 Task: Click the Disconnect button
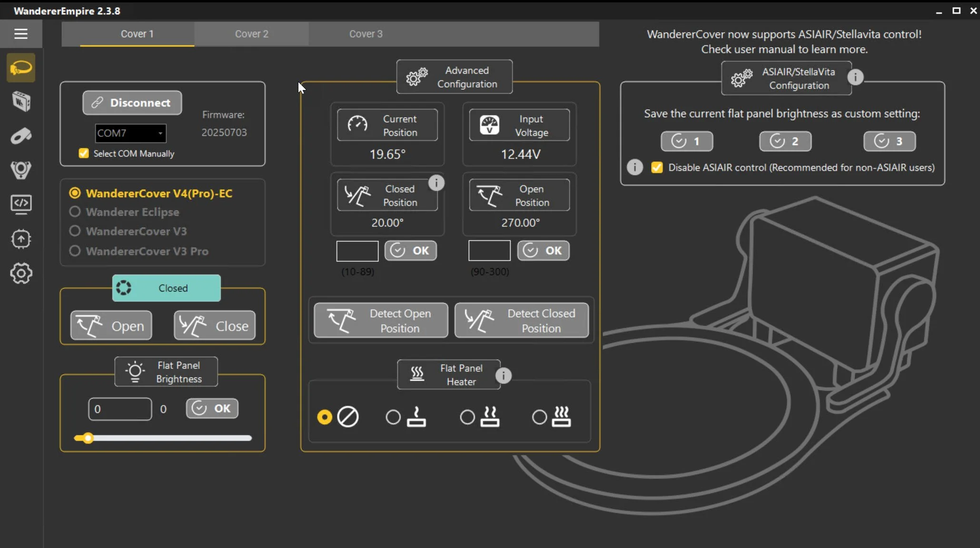point(132,103)
